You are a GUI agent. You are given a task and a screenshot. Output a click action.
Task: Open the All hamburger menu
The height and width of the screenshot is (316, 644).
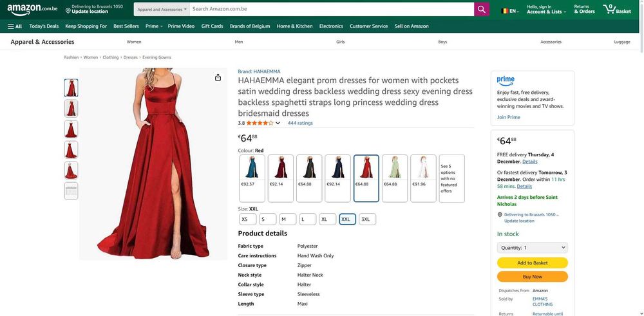point(15,26)
